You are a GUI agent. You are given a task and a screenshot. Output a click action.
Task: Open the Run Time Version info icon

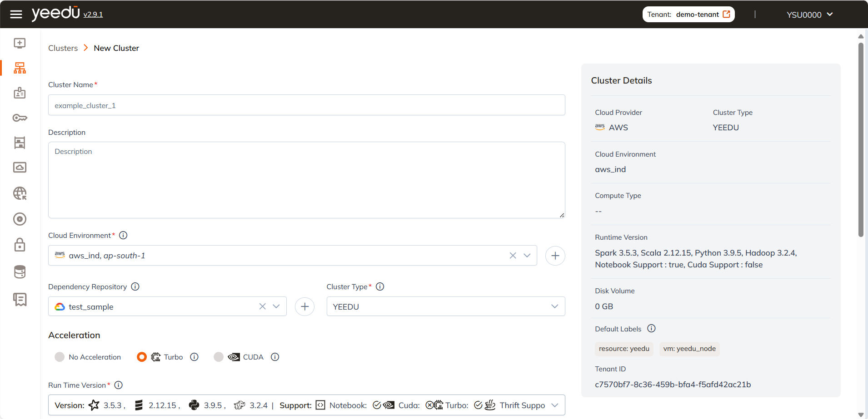point(118,384)
